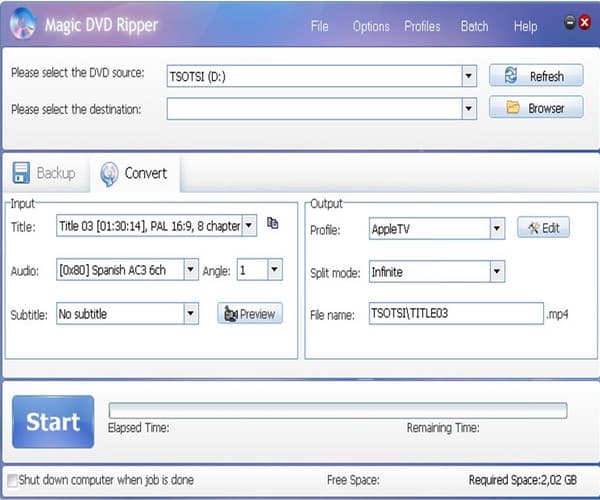Click the Free Space label
Image resolution: width=600 pixels, height=500 pixels.
click(353, 480)
